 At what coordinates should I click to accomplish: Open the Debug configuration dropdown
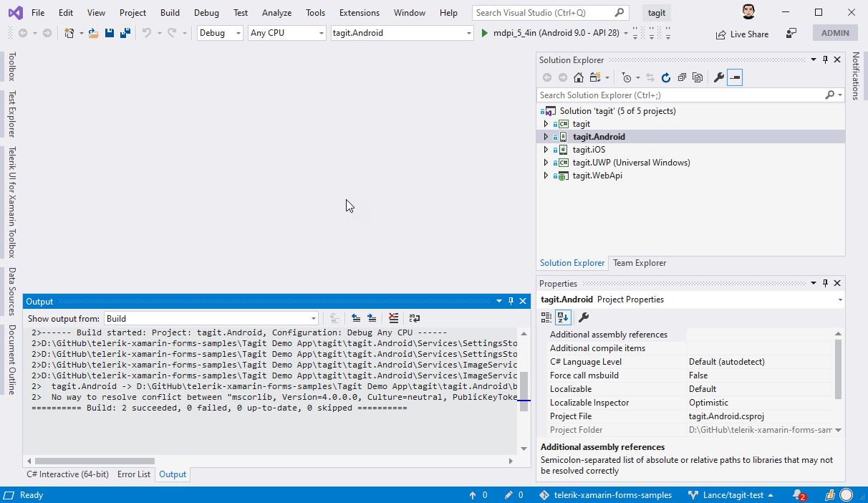pos(220,33)
